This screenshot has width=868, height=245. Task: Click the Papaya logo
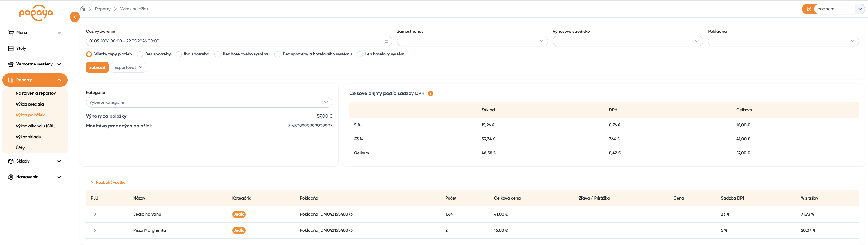coord(36,13)
